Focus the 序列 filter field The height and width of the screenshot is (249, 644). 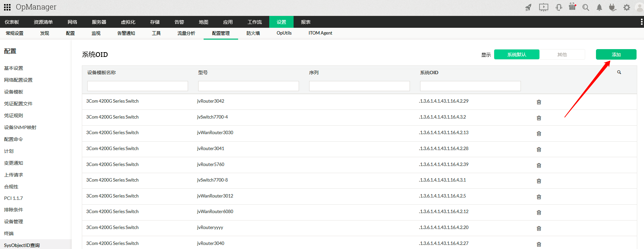[360, 86]
